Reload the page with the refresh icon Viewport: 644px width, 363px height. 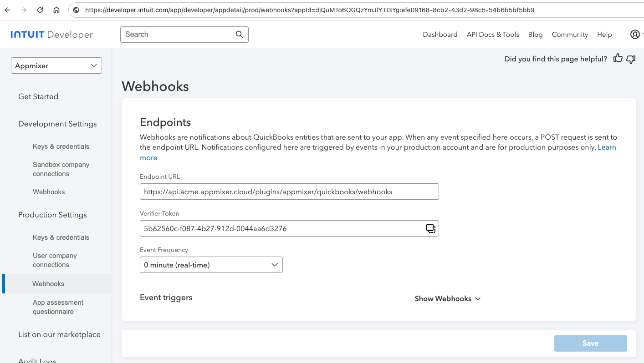[x=40, y=10]
